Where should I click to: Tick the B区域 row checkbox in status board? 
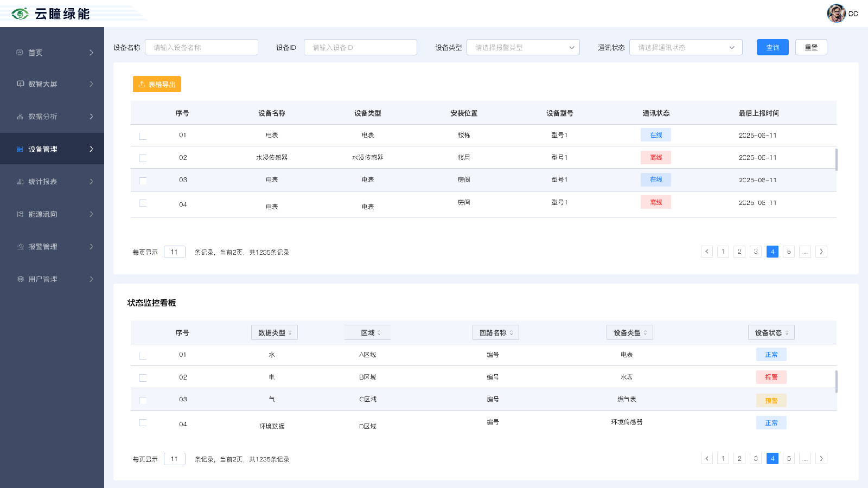click(x=143, y=378)
